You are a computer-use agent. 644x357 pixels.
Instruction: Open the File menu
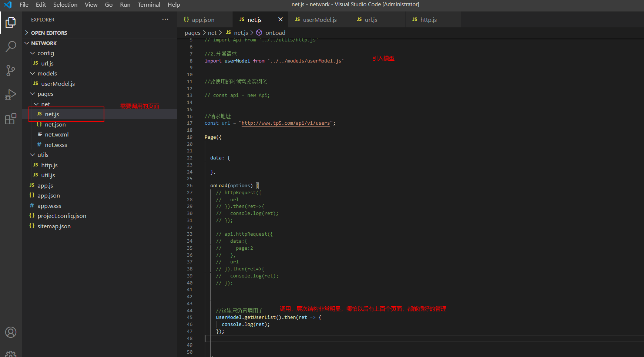[24, 4]
